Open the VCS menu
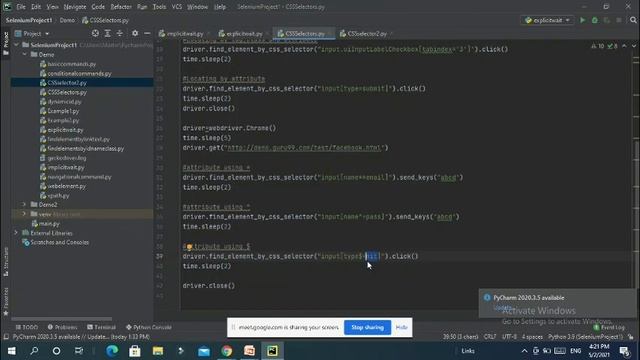 pyautogui.click(x=177, y=7)
